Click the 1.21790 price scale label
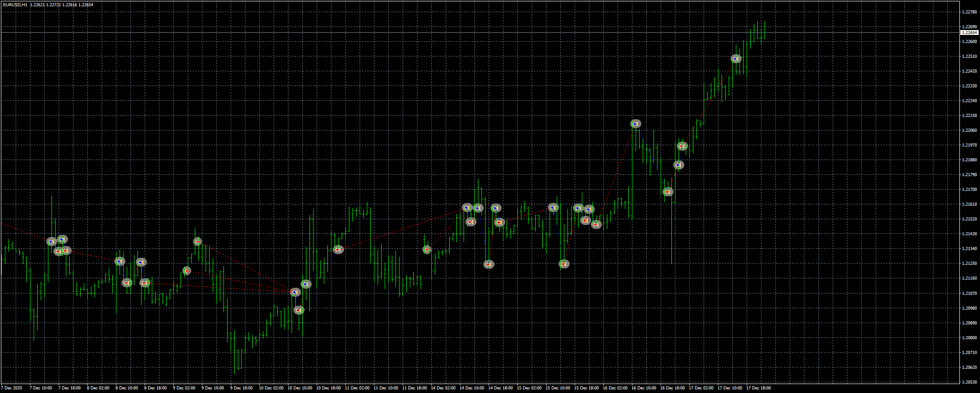Image resolution: width=980 pixels, height=393 pixels. [969, 175]
